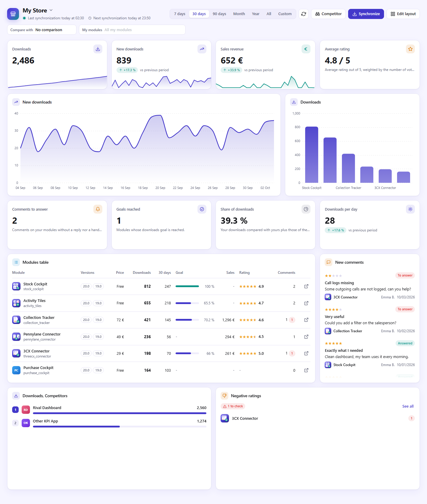Click Stock Cockpit goal progress bar
Viewport: 427px width, 504px height.
[x=187, y=286]
